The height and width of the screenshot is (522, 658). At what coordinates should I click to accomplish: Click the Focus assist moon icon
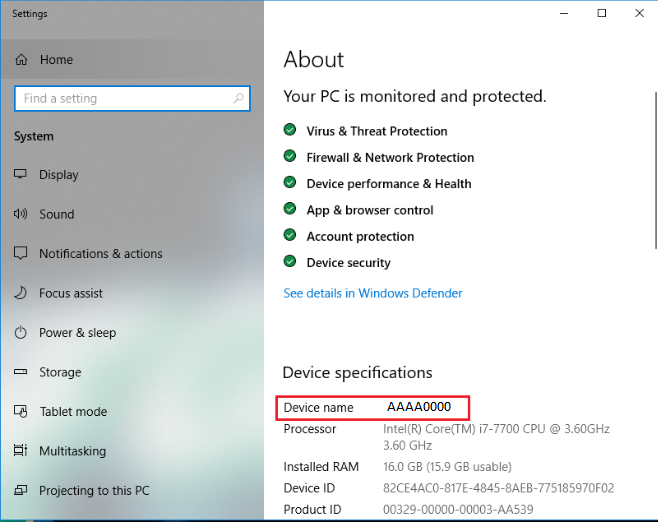[20, 293]
